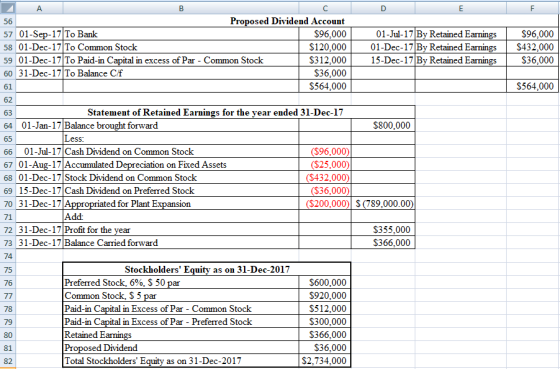Screen dimensions: 560x369
Task: Select column C header
Action: (325, 8)
